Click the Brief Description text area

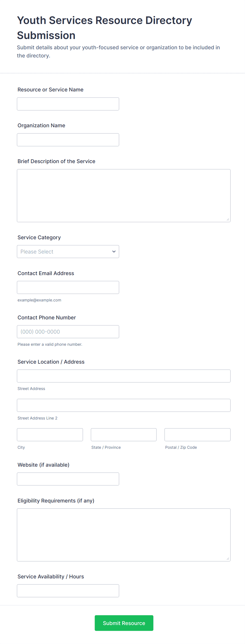coord(124,196)
